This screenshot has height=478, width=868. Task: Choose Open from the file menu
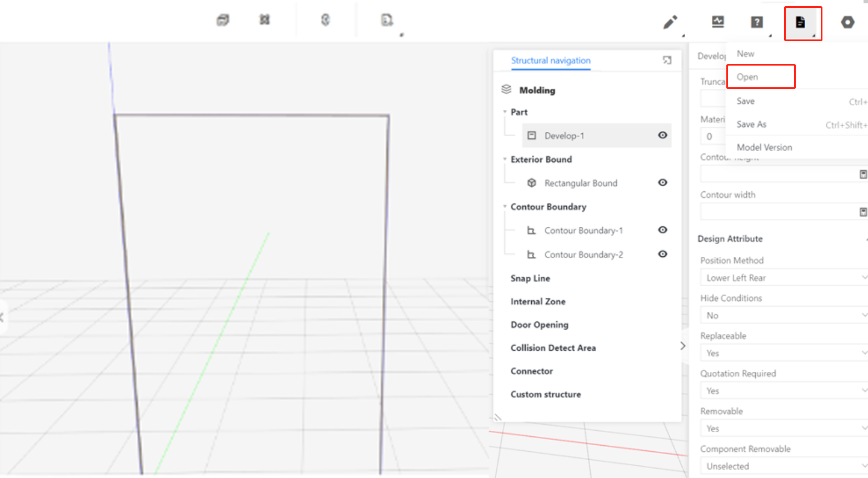coord(747,77)
